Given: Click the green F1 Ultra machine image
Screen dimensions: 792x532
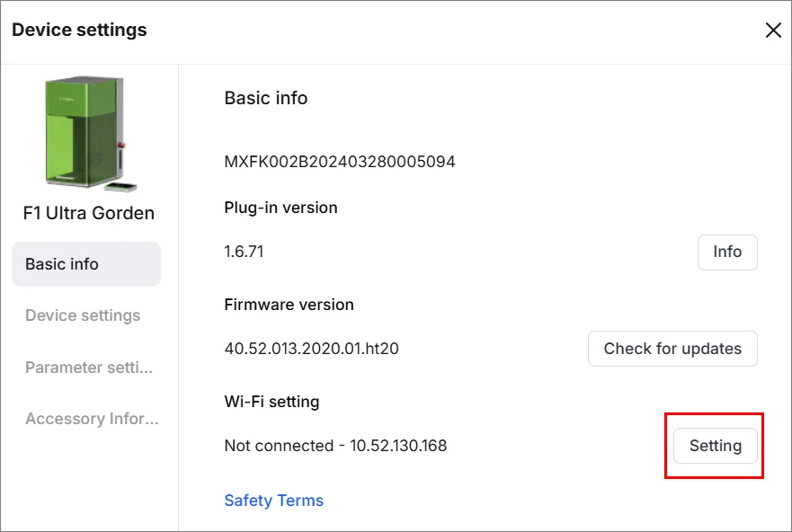Looking at the screenshot, I should (x=90, y=134).
